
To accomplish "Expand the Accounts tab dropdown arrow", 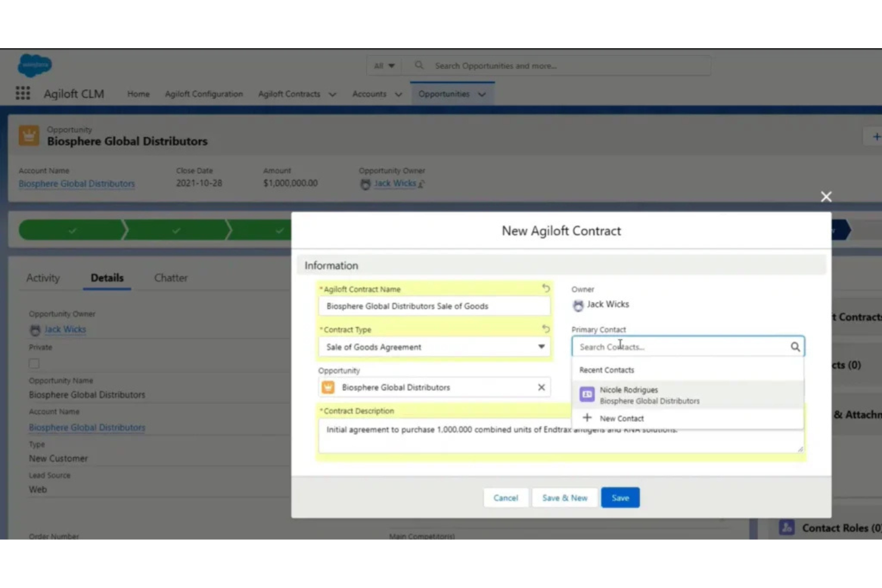I will (x=399, y=94).
